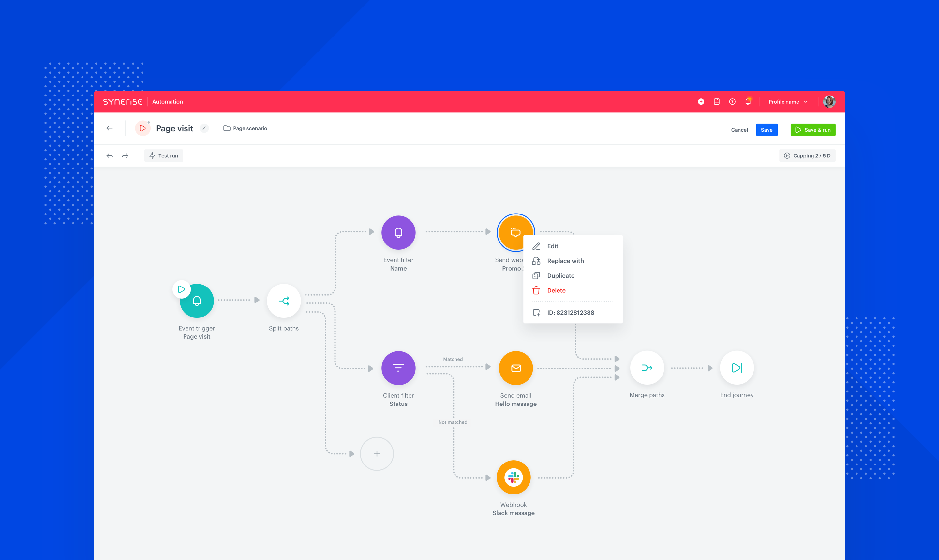Click the Slack Webhook node
The height and width of the screenshot is (560, 939).
[x=513, y=477]
